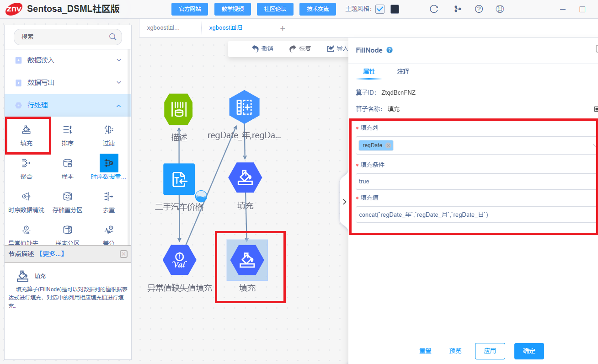The image size is (598, 364).
Task: Select the 填充 fill operator icon in the sidebar
Action: [27, 130]
